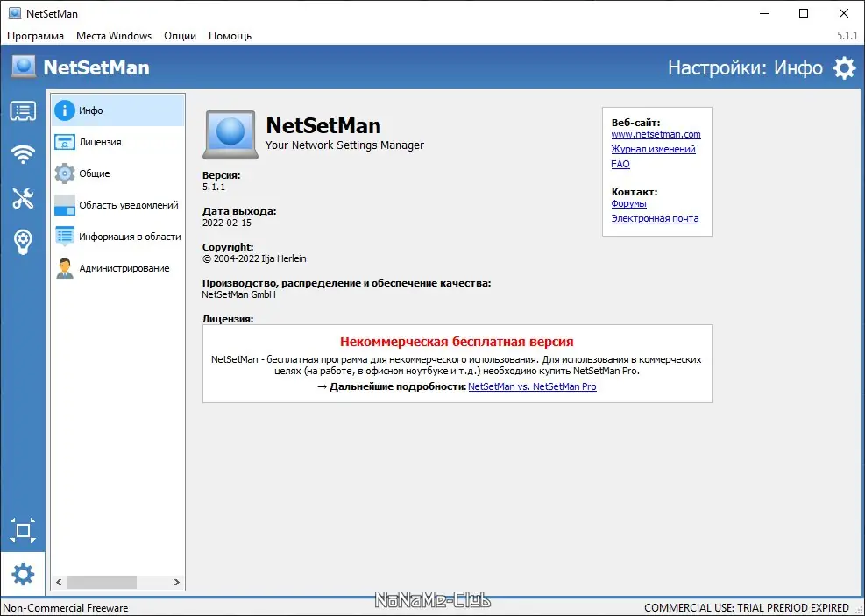Open the Места Windows menu
This screenshot has height=616, width=865.
point(114,36)
